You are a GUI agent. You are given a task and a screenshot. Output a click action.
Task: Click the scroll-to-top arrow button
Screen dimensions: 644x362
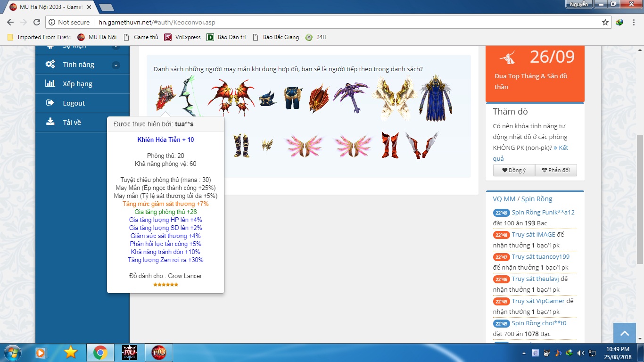[x=625, y=333]
